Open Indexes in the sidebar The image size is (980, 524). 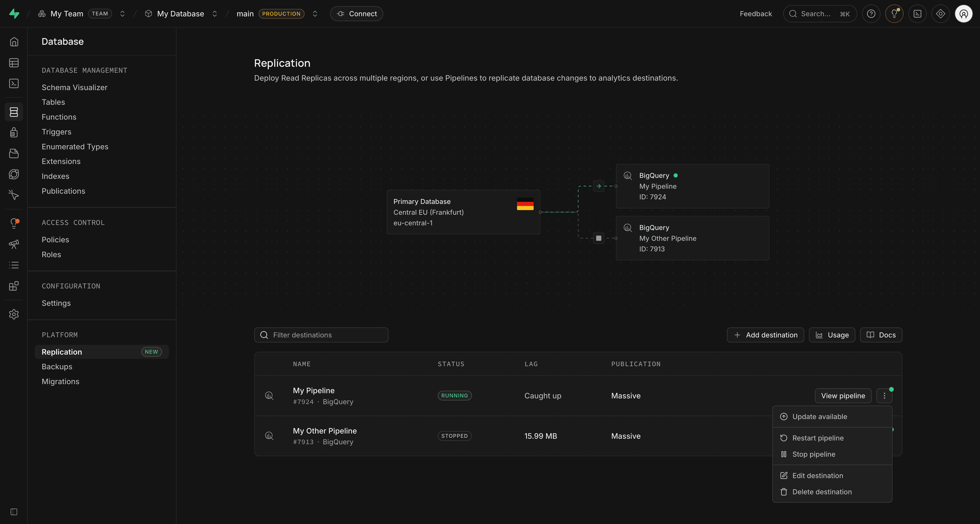56,177
